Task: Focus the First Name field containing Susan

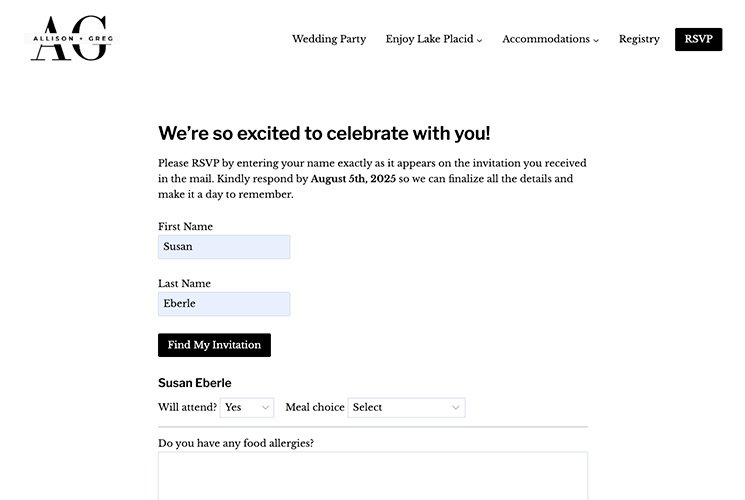Action: 224,247
